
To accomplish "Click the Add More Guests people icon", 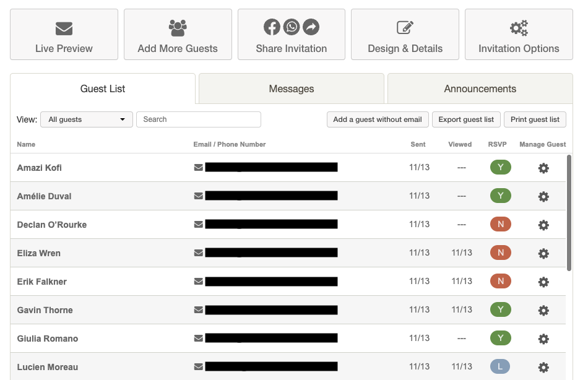I will (x=178, y=28).
